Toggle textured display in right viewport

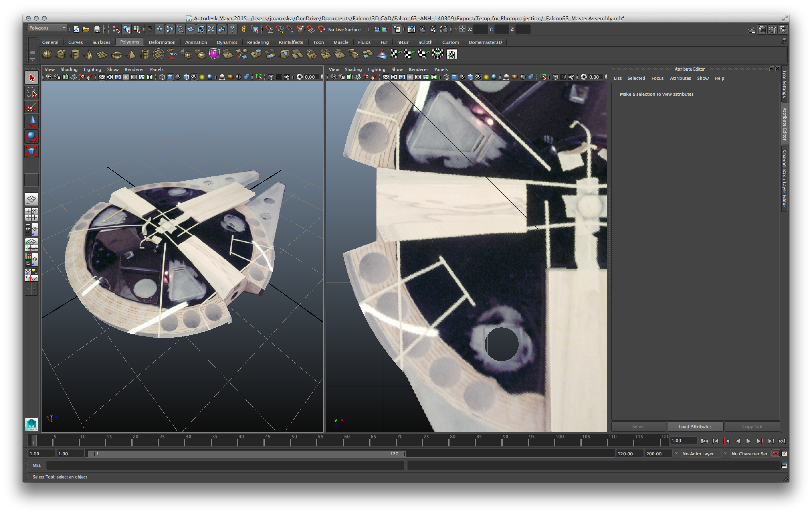coord(478,77)
